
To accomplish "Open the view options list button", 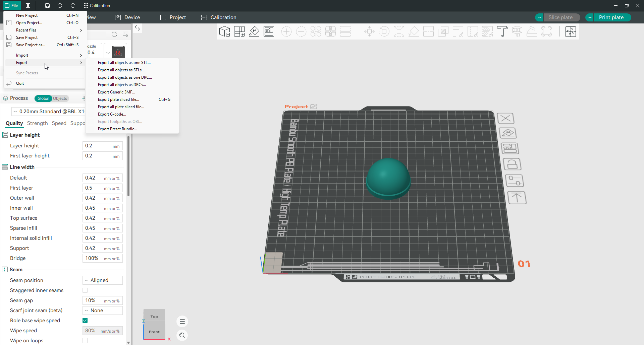I will point(182,322).
